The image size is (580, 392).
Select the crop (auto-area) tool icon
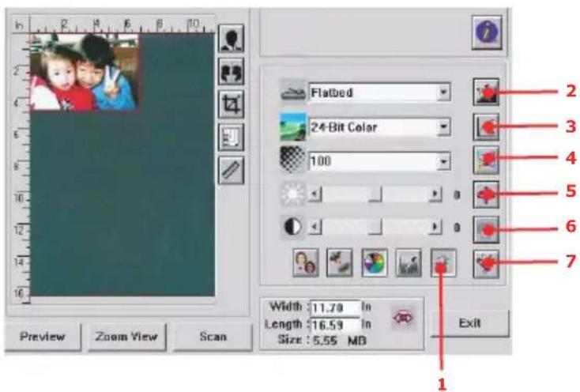(232, 104)
